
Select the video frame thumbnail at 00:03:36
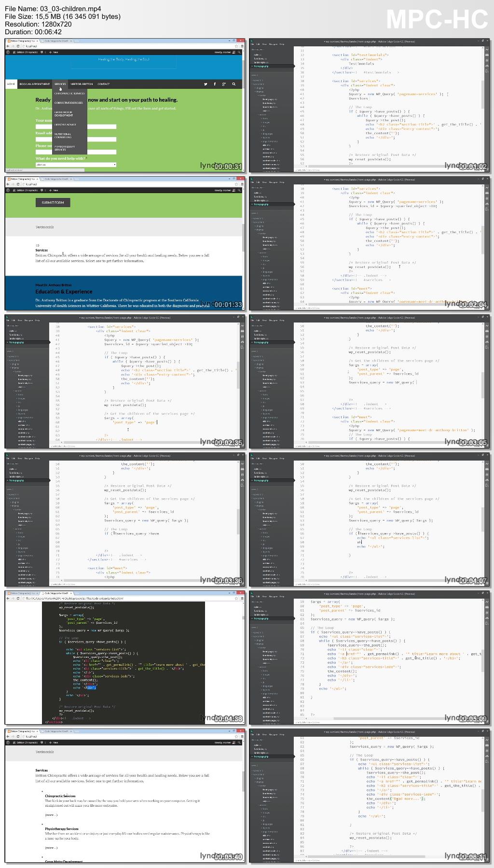tap(125, 518)
